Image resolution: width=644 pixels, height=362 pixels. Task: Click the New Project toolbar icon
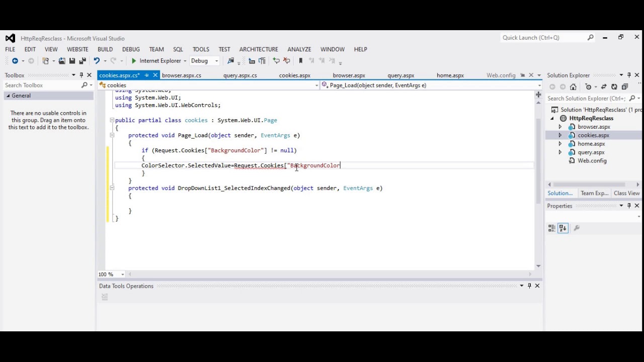(x=45, y=61)
